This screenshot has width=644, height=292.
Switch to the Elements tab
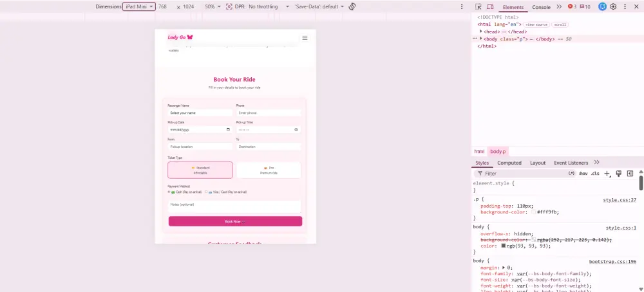click(513, 7)
